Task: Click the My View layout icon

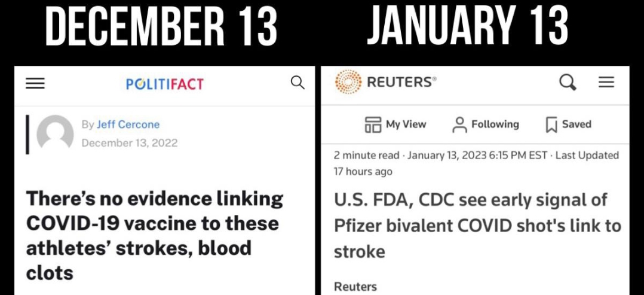Action: [373, 124]
